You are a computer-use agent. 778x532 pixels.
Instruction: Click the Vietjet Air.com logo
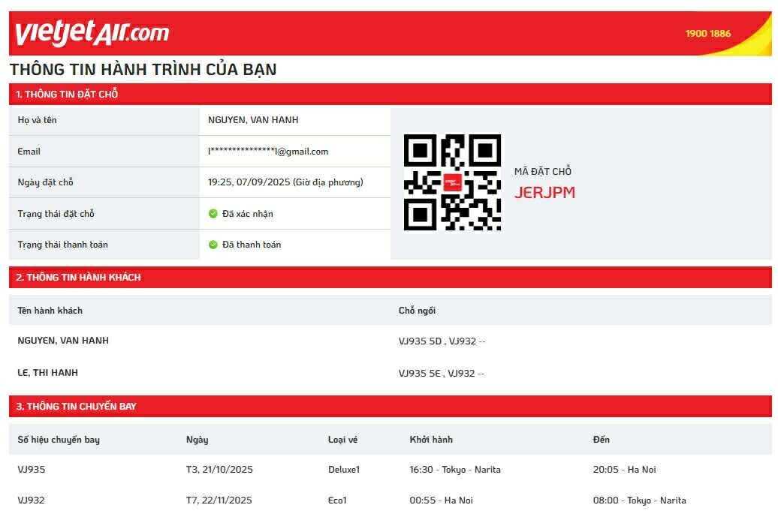click(92, 33)
